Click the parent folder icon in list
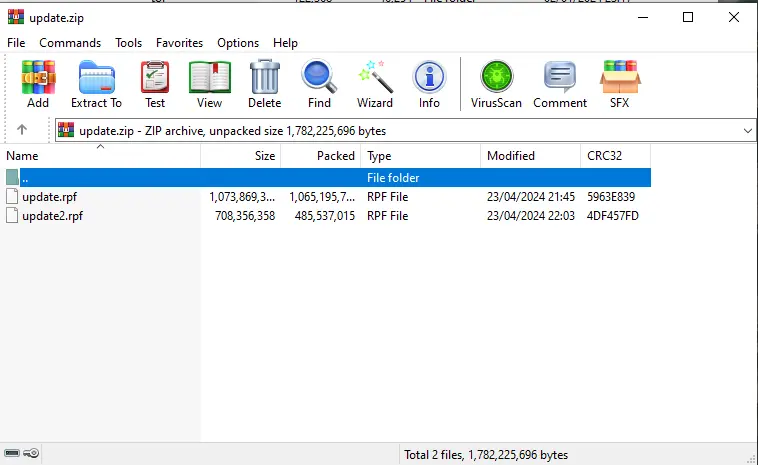Image resolution: width=758 pixels, height=465 pixels. click(x=12, y=177)
